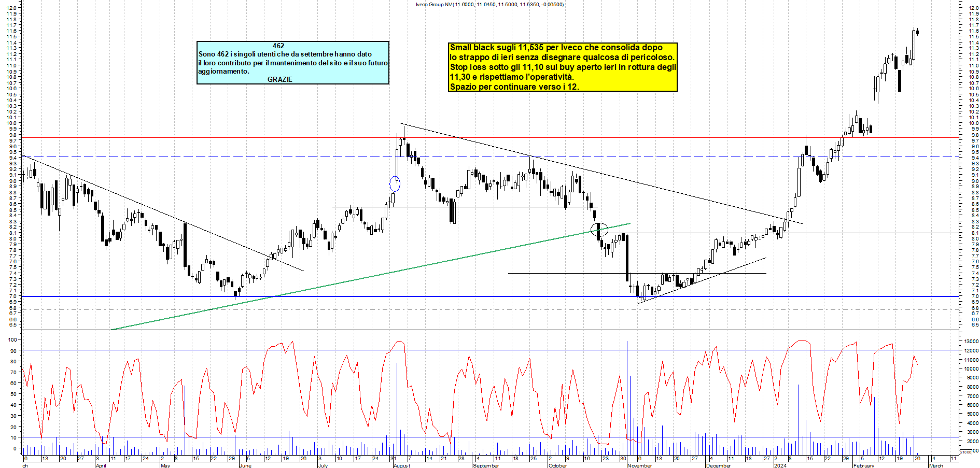Click the '50' oscillator scale label
Image resolution: width=980 pixels, height=468 pixels.
(x=13, y=394)
